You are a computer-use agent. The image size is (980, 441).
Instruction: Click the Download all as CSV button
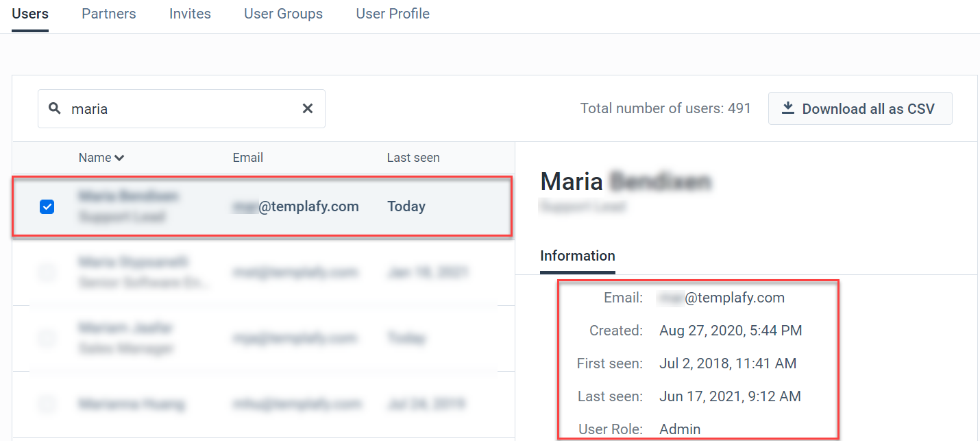[860, 108]
